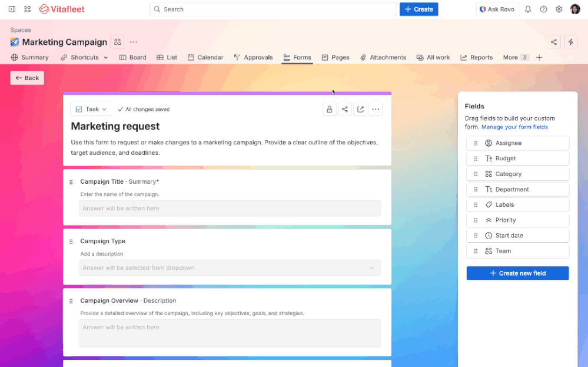
Task: Open the form in new window
Action: pos(360,109)
